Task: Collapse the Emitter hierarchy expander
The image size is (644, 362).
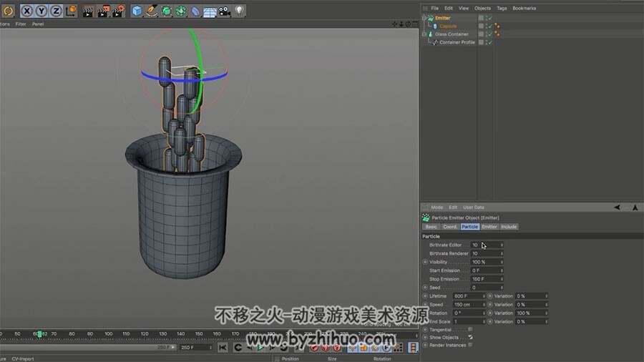Action: (424, 18)
